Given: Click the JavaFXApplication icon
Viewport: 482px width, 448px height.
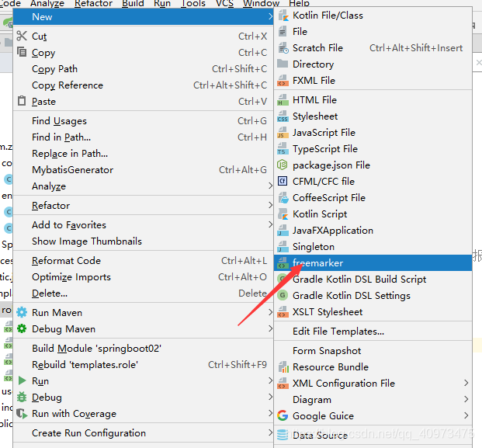Looking at the screenshot, I should 283,231.
